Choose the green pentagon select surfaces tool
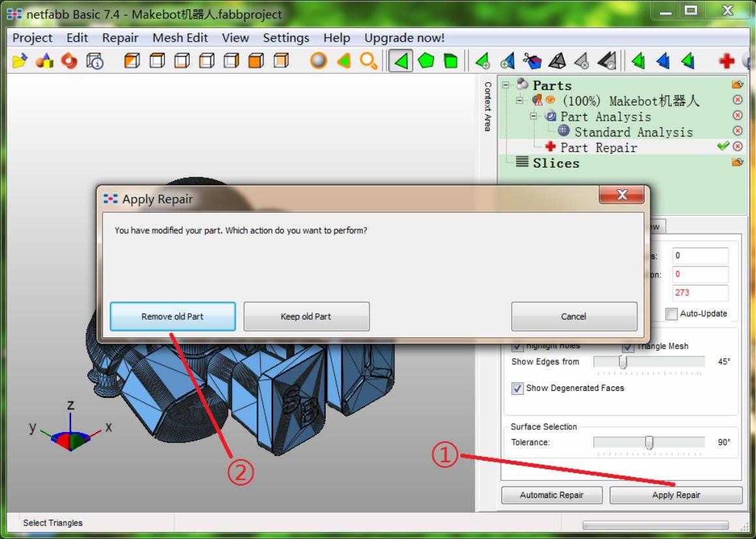The height and width of the screenshot is (539, 756). pos(426,61)
